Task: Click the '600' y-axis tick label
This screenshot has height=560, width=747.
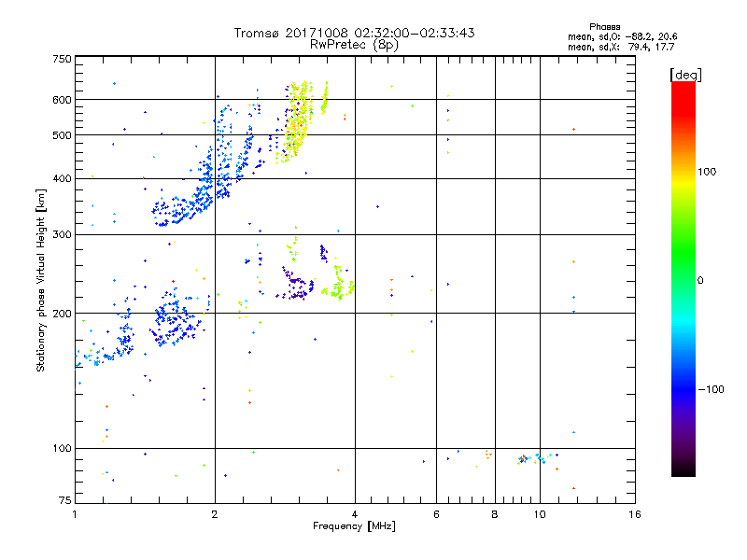Action: (x=63, y=100)
